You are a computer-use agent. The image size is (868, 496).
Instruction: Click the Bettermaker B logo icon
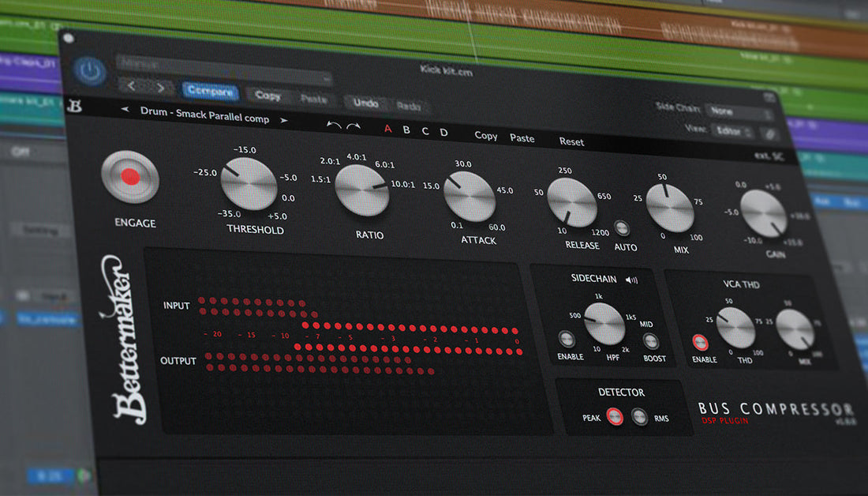click(x=75, y=105)
